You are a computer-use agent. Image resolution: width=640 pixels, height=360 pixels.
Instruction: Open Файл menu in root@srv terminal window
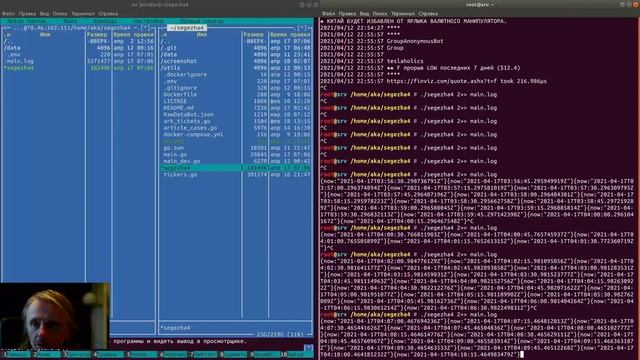click(328, 13)
